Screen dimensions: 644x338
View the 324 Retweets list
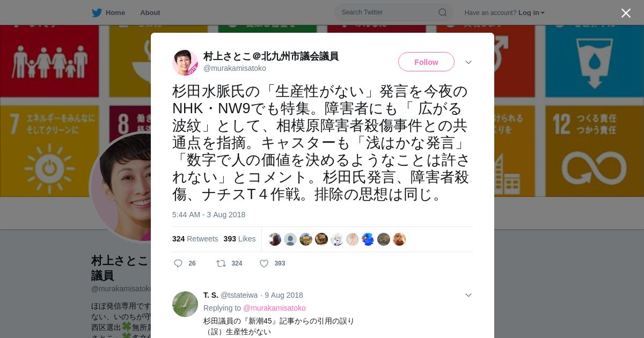(x=195, y=239)
